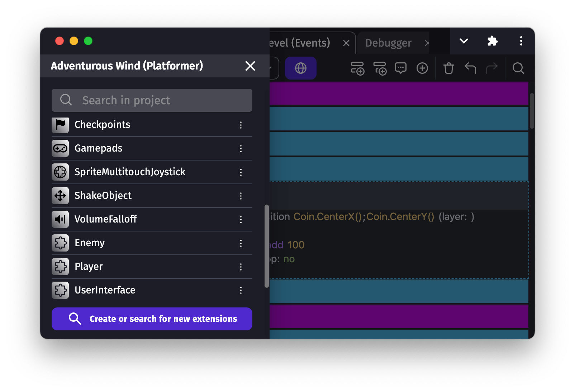
Task: Click Create or search for new extensions
Action: click(x=152, y=319)
